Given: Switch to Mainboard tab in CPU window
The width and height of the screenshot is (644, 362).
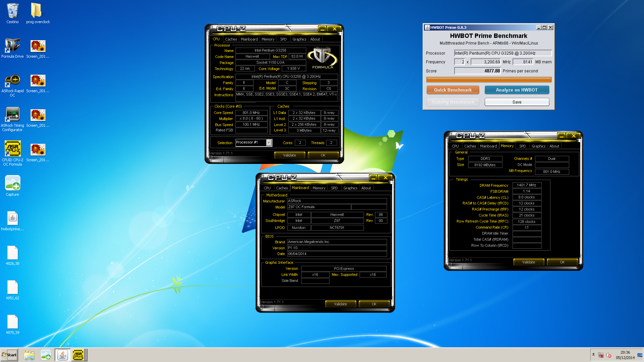Looking at the screenshot, I should [249, 39].
